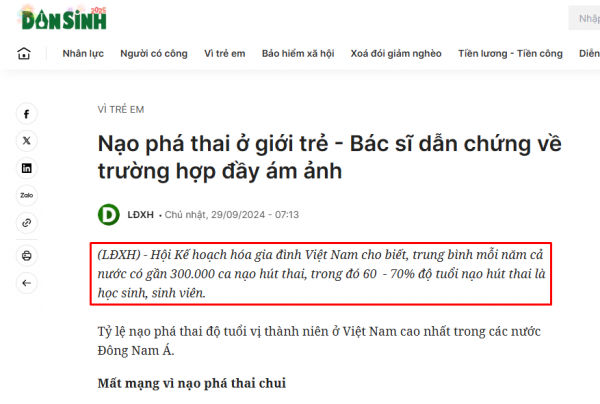This screenshot has width=600, height=404.
Task: Open the Nhân lực menu
Action: (x=83, y=54)
